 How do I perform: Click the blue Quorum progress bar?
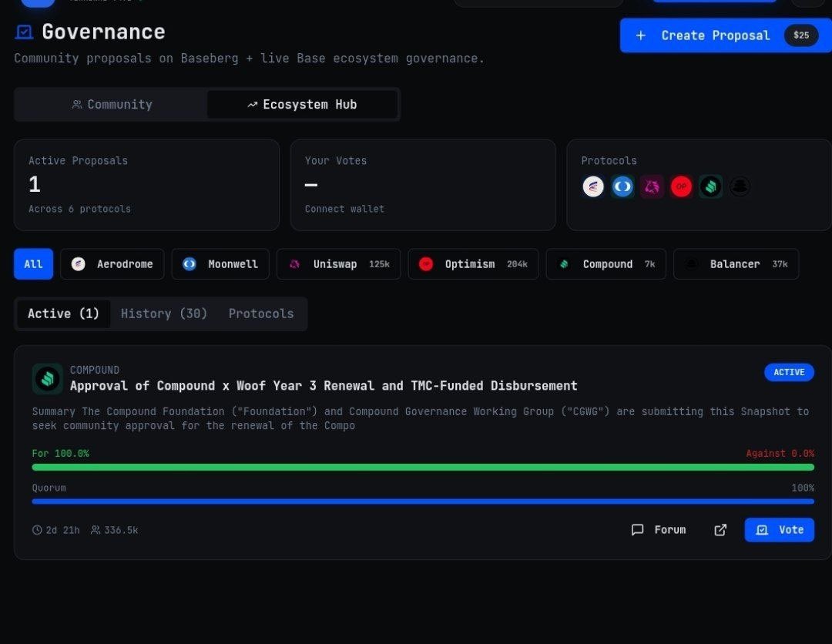coord(423,501)
